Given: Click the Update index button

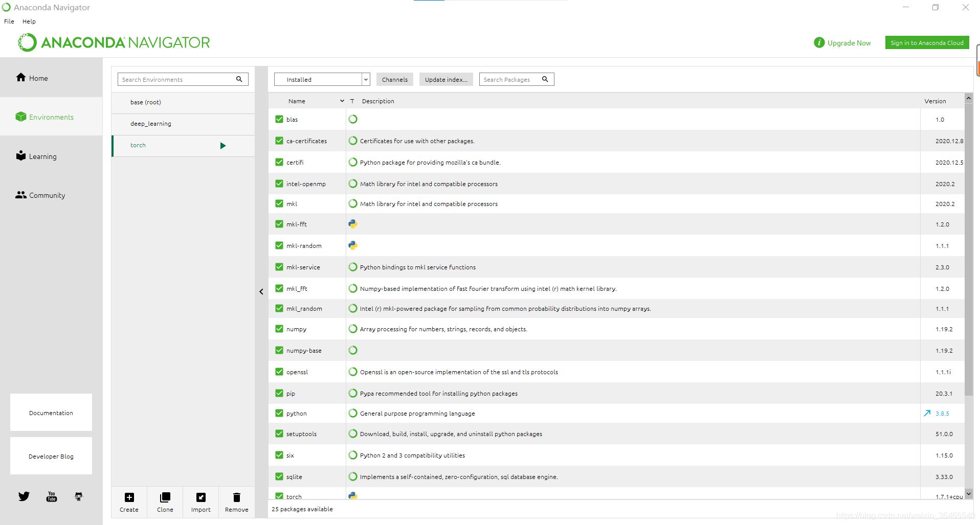Looking at the screenshot, I should [x=446, y=79].
